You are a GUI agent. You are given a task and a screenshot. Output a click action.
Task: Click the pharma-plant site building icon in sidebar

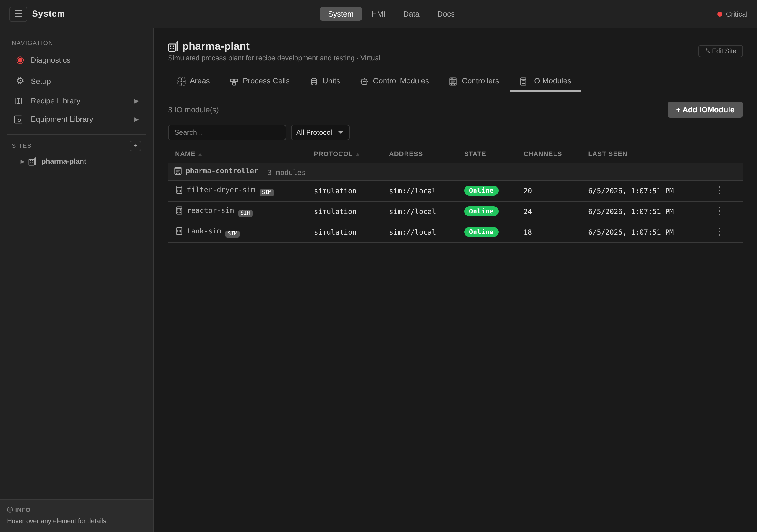(x=32, y=161)
